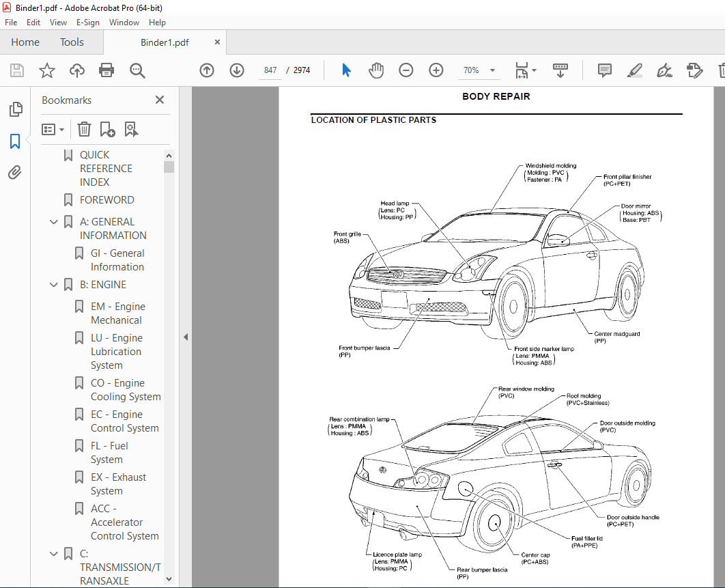Click bookmarks scrollbar up arrow
The image size is (725, 588).
click(169, 156)
